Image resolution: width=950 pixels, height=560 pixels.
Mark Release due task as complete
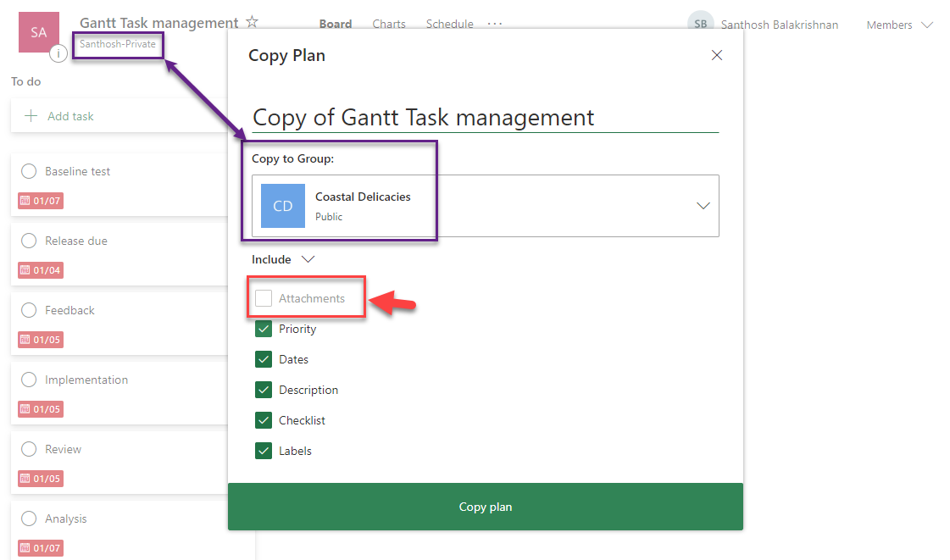pyautogui.click(x=29, y=241)
